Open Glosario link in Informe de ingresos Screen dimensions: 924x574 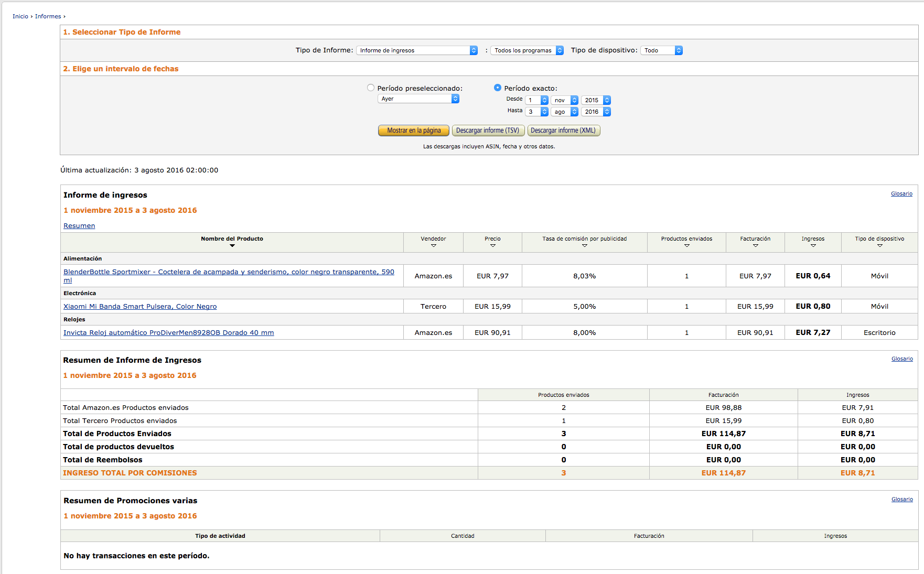point(901,194)
